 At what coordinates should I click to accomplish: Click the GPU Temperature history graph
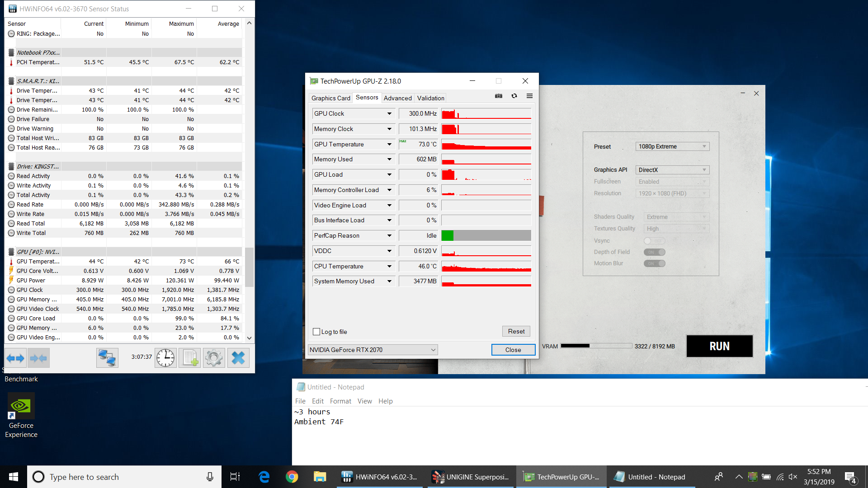486,144
